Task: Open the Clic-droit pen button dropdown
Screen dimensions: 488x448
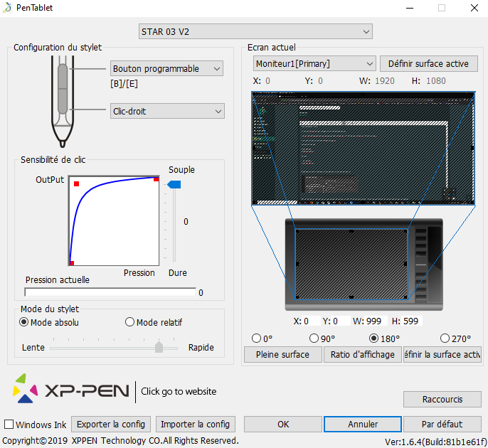Action: pyautogui.click(x=167, y=111)
